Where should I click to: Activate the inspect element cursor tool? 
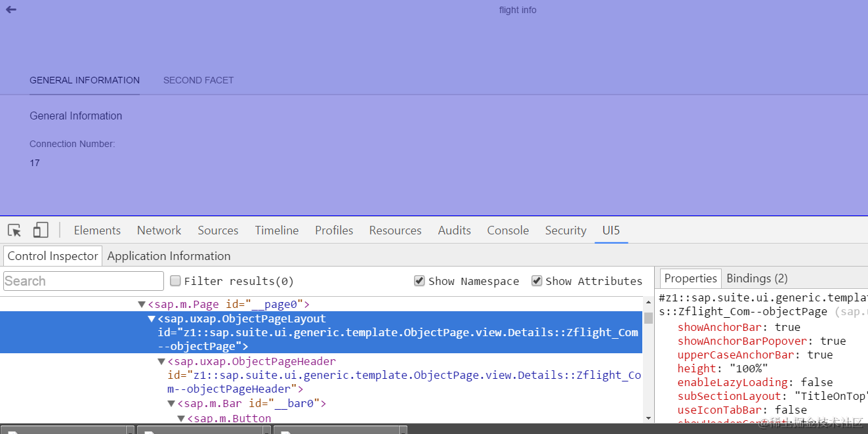point(14,230)
